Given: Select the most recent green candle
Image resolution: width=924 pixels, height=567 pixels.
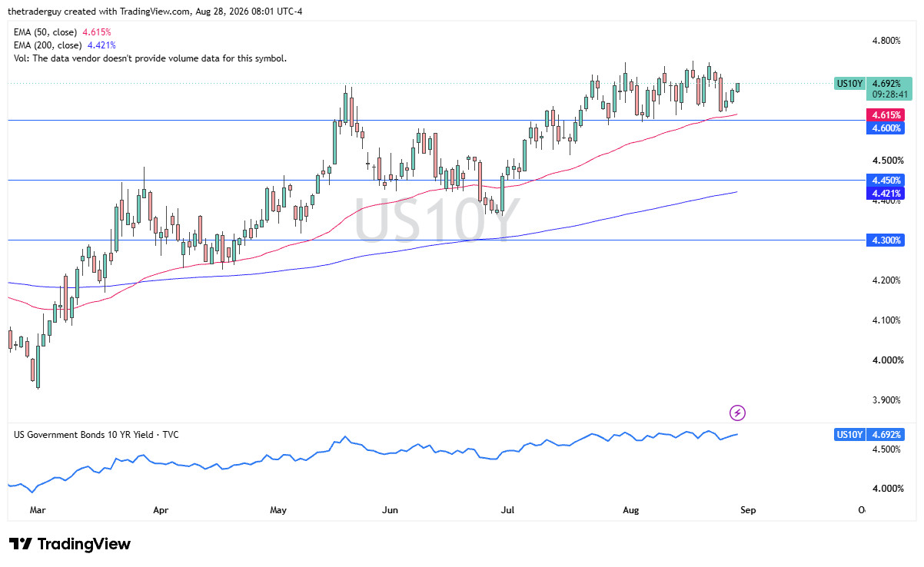Looking at the screenshot, I should click(x=738, y=88).
